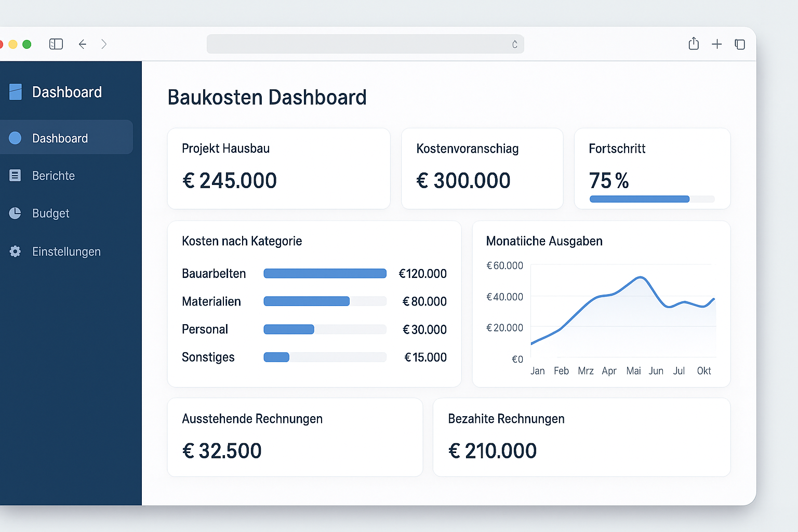Show tab overview icon

click(740, 44)
